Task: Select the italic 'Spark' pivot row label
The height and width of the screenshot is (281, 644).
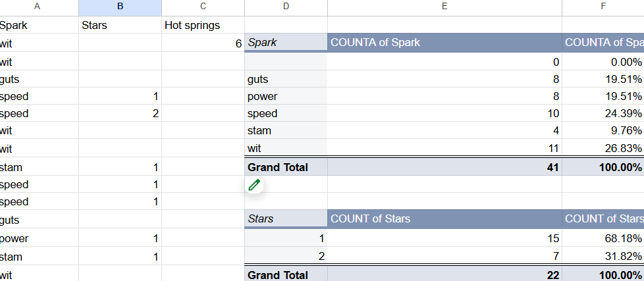Action: coord(286,42)
